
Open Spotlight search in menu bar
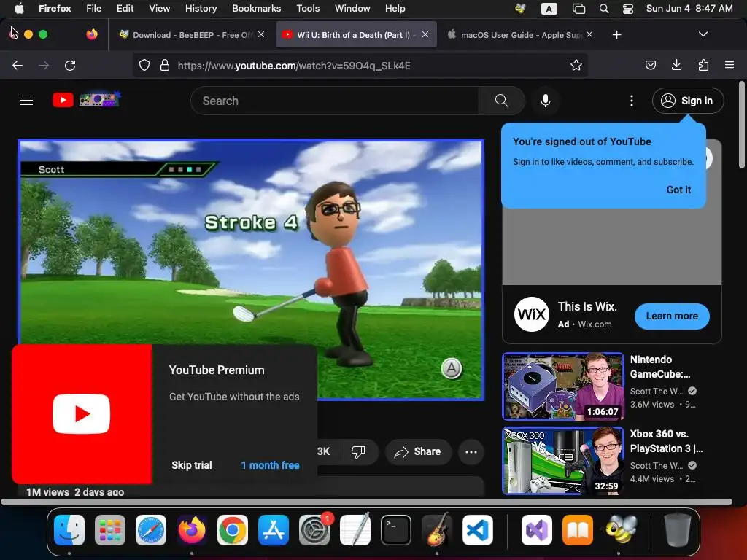click(603, 8)
